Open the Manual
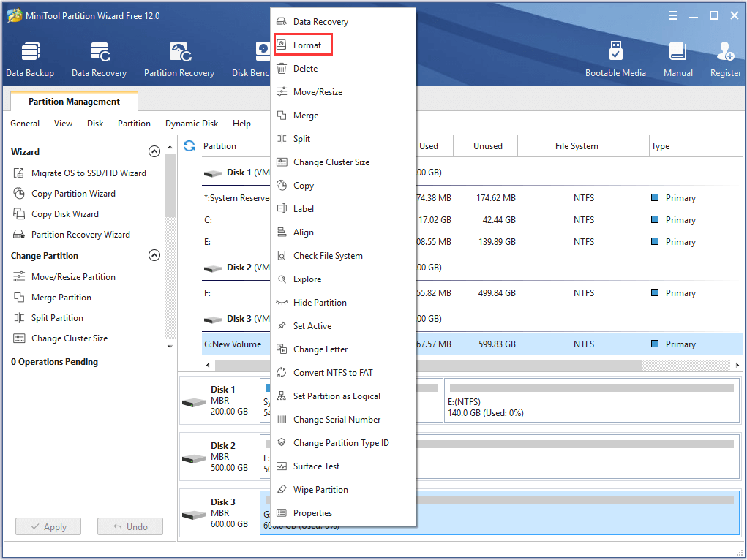The width and height of the screenshot is (747, 560). point(678,59)
